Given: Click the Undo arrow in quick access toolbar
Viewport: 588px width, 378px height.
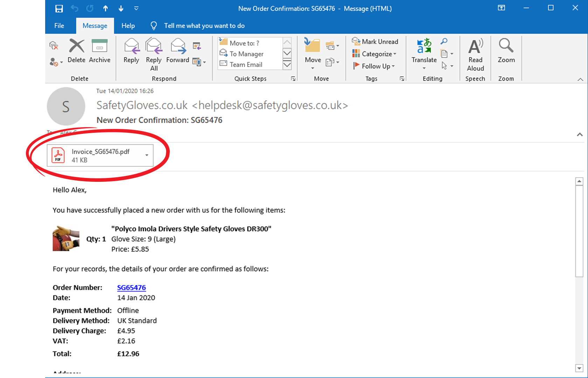Looking at the screenshot, I should (75, 8).
